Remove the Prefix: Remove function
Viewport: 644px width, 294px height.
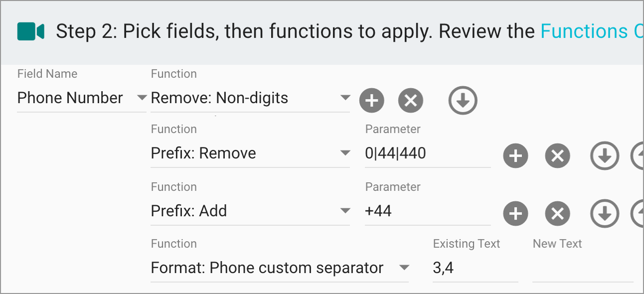coord(557,155)
